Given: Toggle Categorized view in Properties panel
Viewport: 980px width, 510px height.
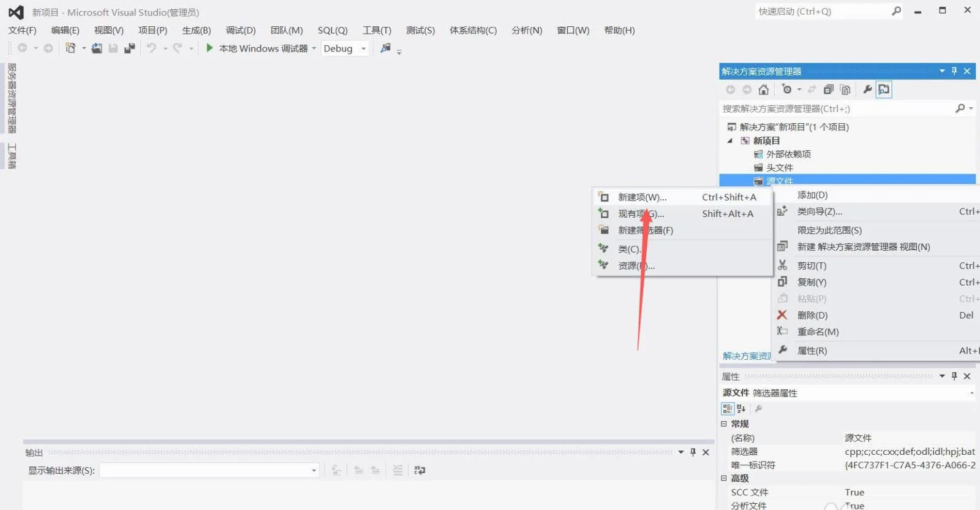Looking at the screenshot, I should [x=728, y=409].
